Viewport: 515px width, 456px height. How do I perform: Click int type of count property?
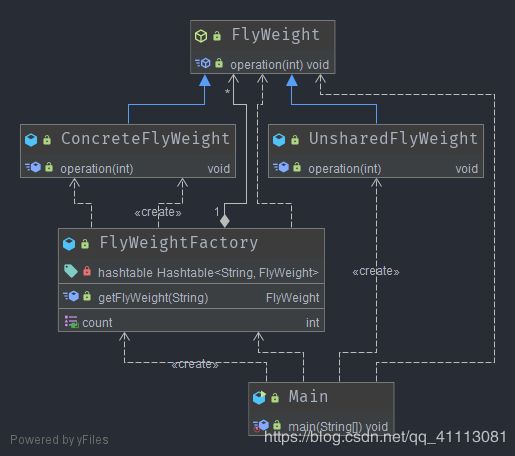click(x=313, y=323)
